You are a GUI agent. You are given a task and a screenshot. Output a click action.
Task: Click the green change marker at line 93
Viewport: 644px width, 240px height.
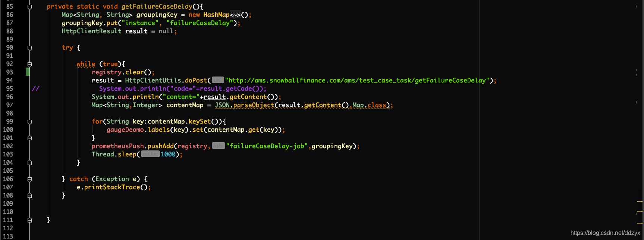(x=28, y=72)
